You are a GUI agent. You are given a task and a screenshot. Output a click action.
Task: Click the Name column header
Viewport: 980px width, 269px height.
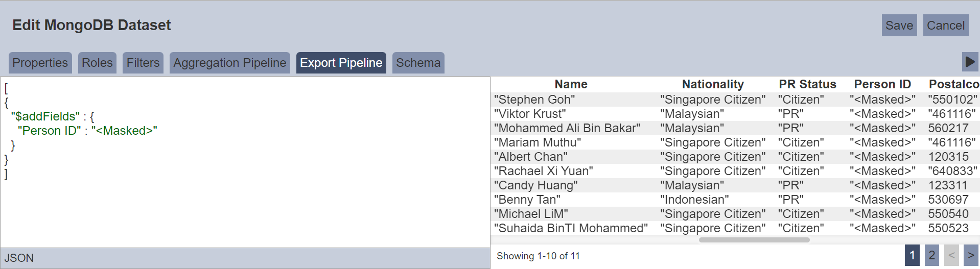571,84
